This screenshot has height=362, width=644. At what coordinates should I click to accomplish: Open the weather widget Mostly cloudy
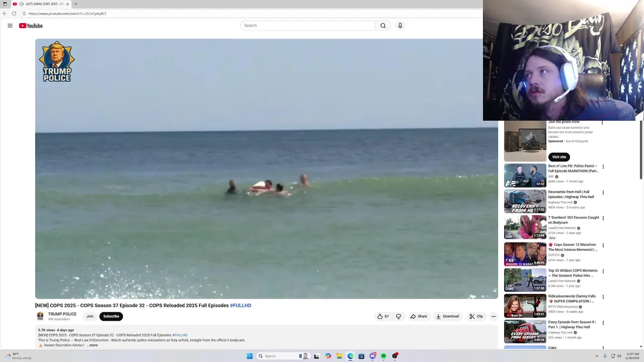point(18,356)
